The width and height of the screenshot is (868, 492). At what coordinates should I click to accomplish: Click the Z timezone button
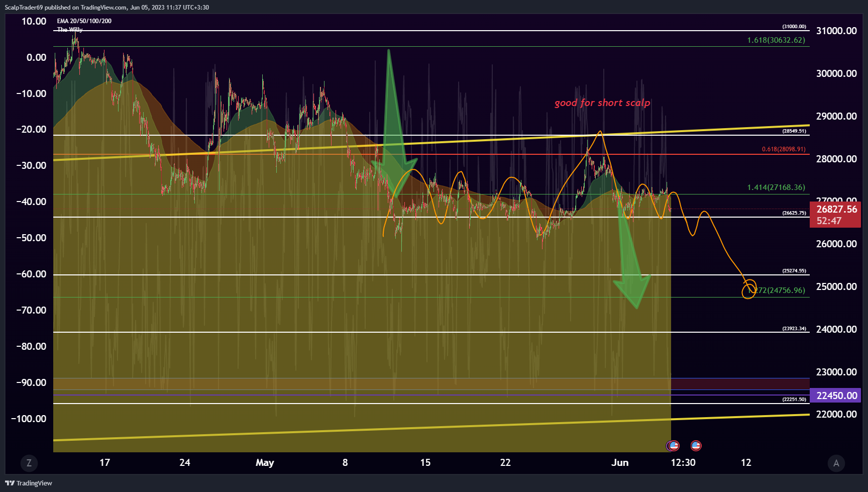(x=29, y=463)
